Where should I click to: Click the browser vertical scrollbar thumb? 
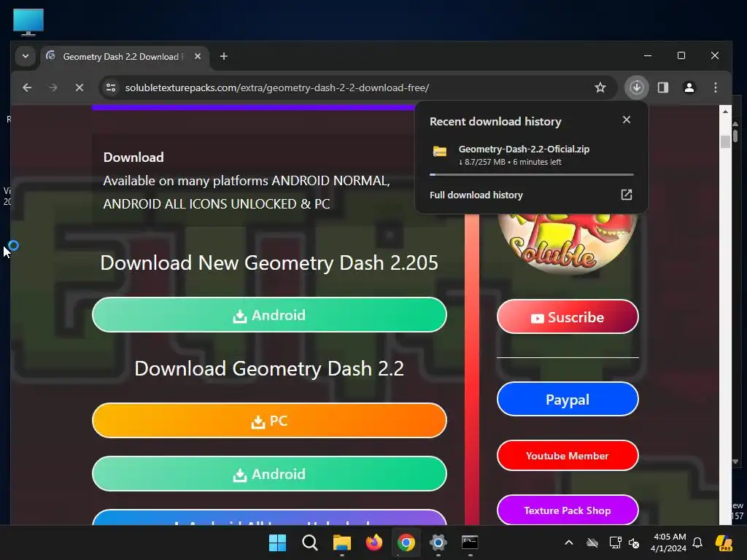pyautogui.click(x=725, y=141)
